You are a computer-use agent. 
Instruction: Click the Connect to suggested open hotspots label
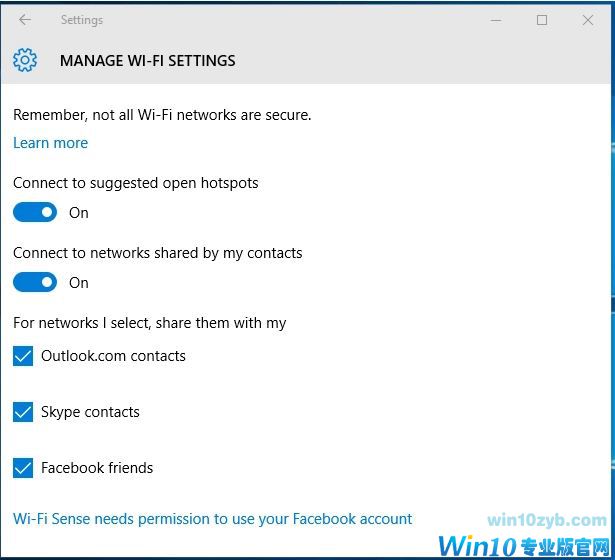pyautogui.click(x=135, y=183)
